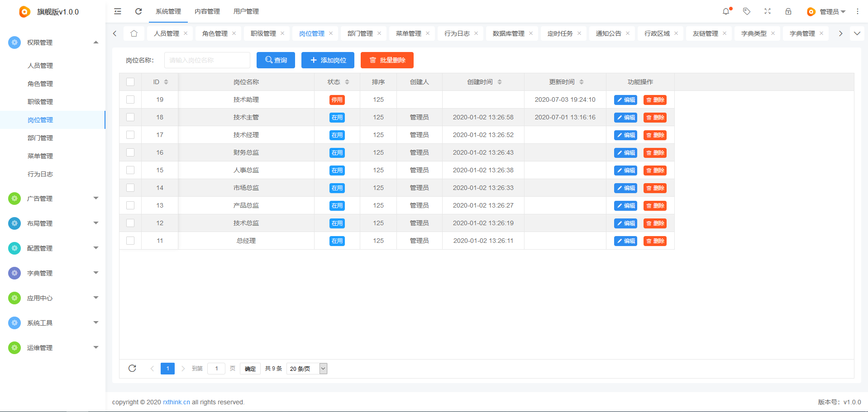Open 行为日志 in the sidebar
The width and height of the screenshot is (868, 412).
click(x=40, y=174)
